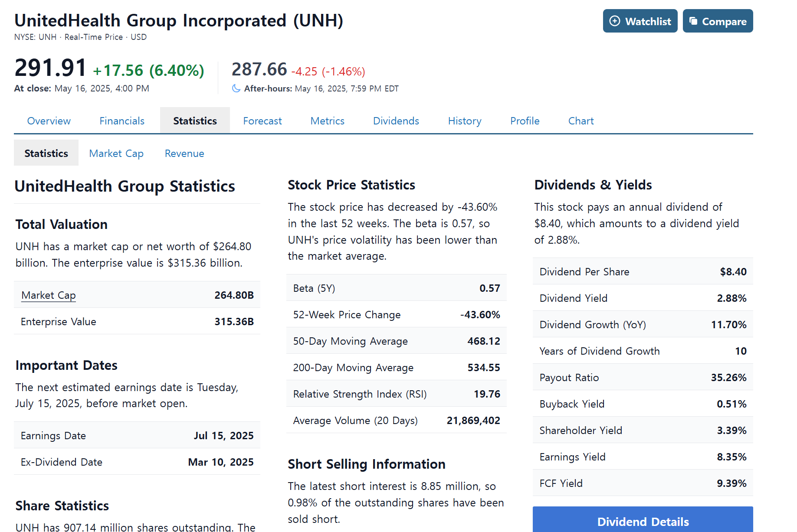Click the 35.26% payout value

click(x=729, y=378)
